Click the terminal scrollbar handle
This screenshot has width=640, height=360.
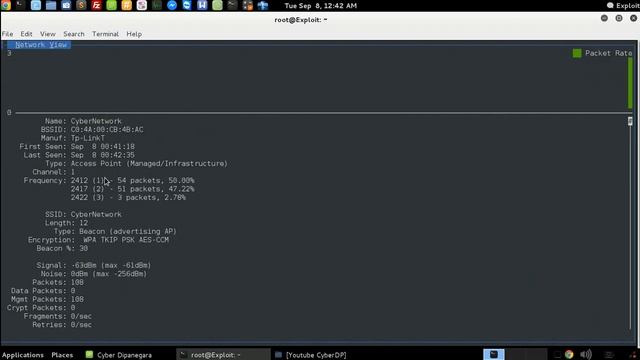tap(630, 121)
